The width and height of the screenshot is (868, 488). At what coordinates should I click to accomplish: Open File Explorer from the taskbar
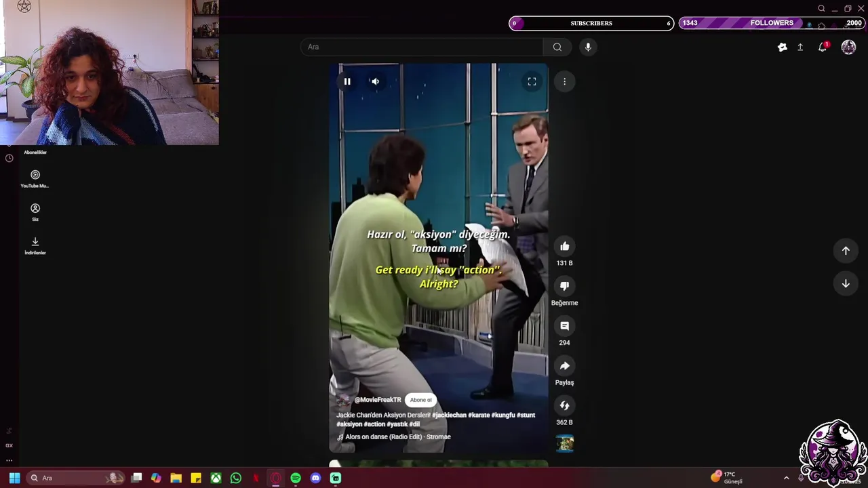point(176,478)
